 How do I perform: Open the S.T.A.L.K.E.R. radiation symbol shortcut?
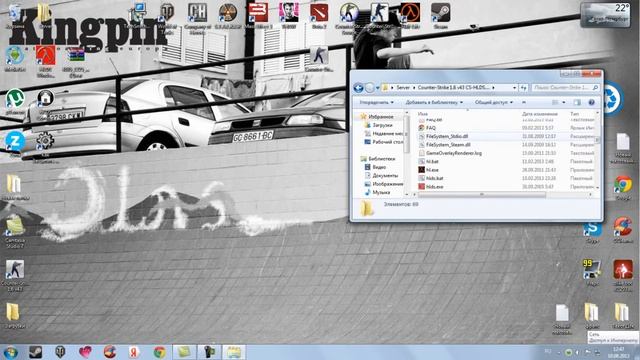(x=227, y=16)
